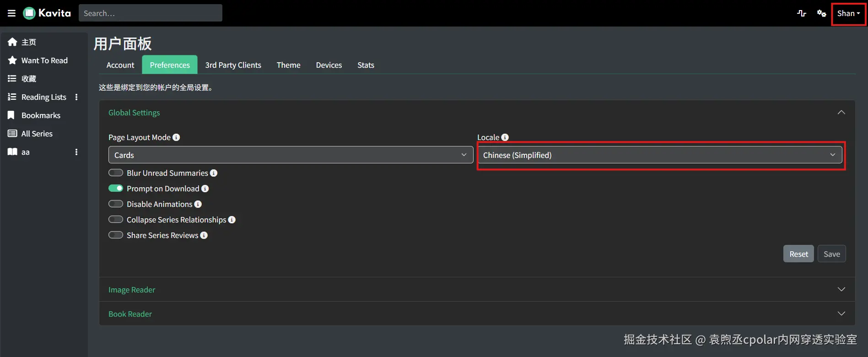
Task: Expand the Image Reader section chevron
Action: pyautogui.click(x=841, y=289)
